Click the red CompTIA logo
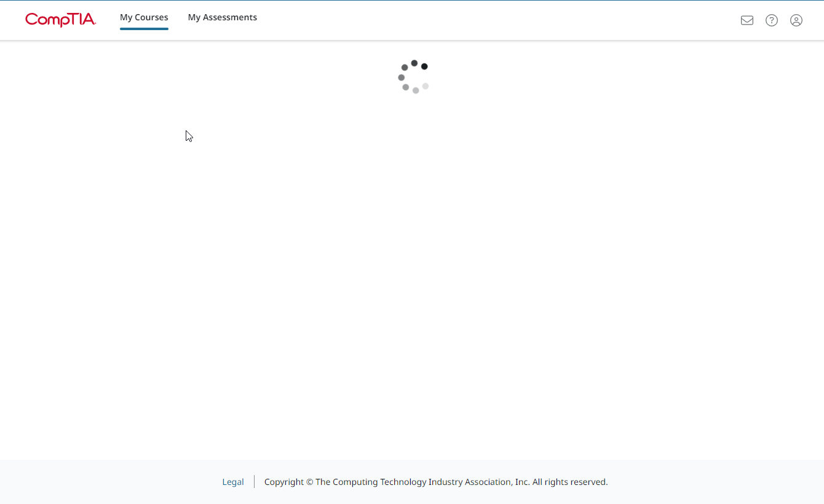 click(x=60, y=20)
